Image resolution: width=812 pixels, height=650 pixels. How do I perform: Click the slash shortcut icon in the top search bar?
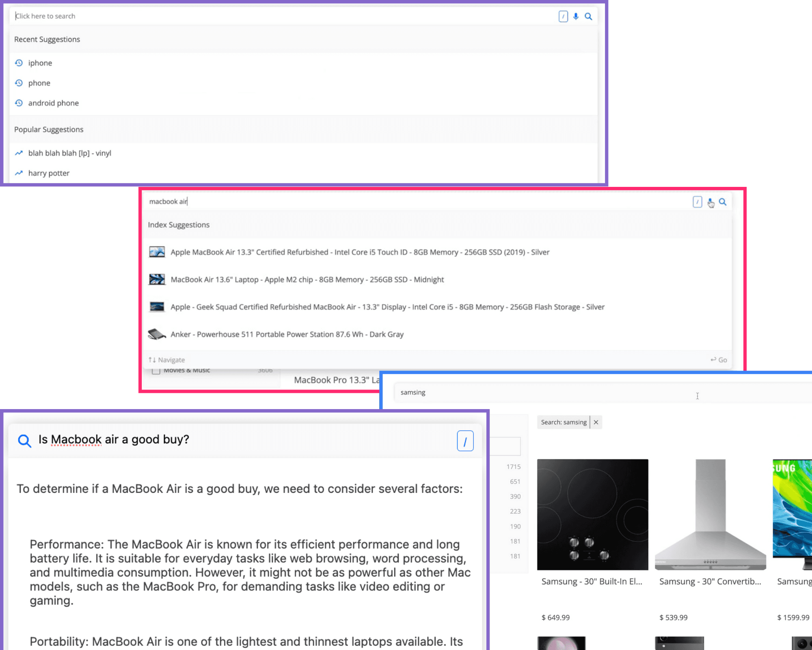click(x=563, y=16)
